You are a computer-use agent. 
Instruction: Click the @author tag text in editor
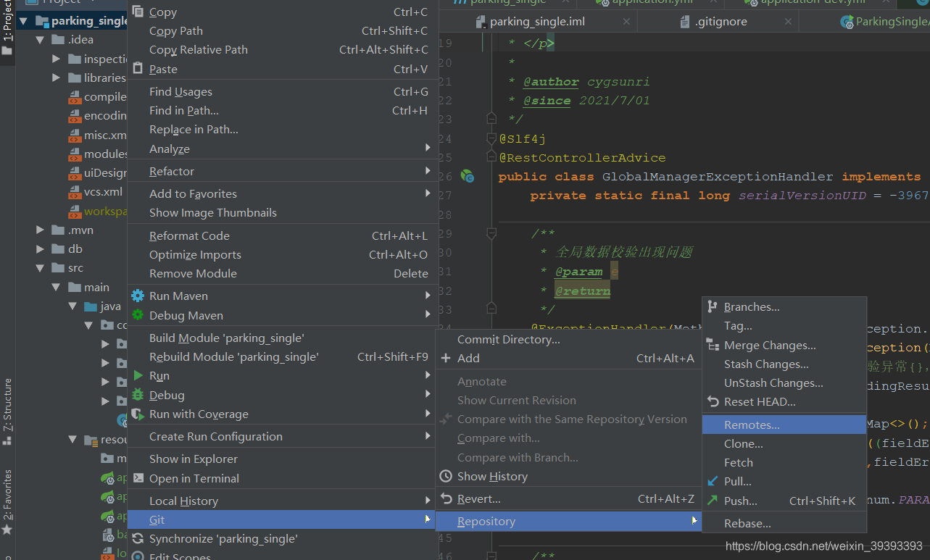(551, 82)
